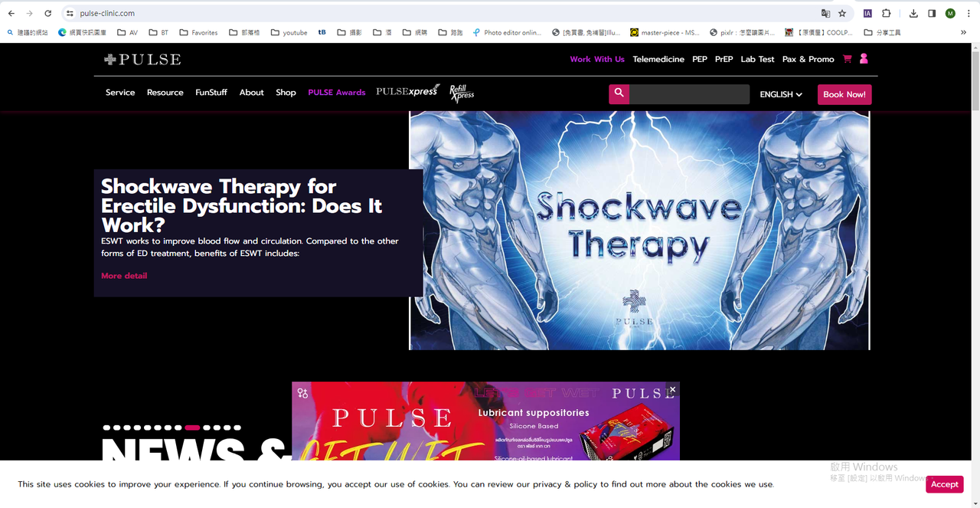Screen dimensions: 980x508
Task: Open the Resource menu
Action: 165,93
